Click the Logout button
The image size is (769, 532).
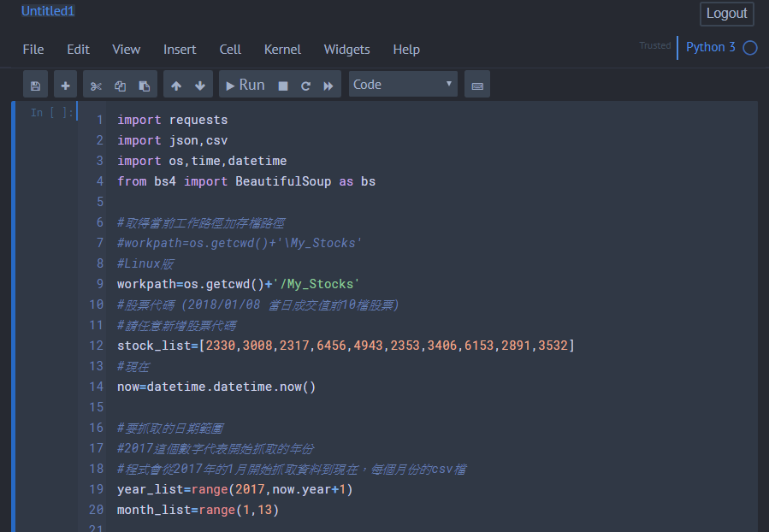pos(726,14)
